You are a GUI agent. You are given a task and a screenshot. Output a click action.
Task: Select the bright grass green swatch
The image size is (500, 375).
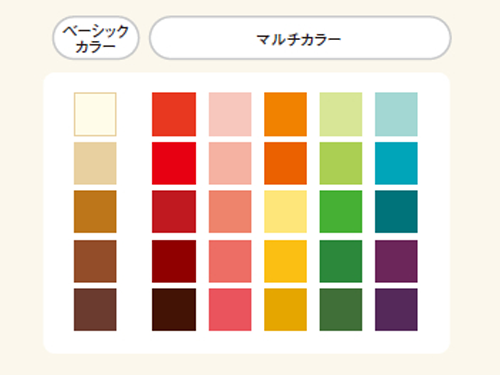341,212
